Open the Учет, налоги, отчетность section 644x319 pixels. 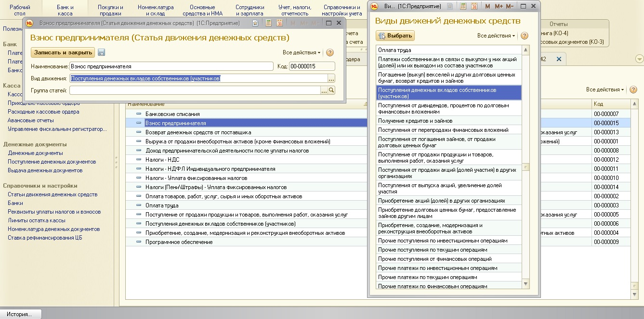[x=295, y=11]
